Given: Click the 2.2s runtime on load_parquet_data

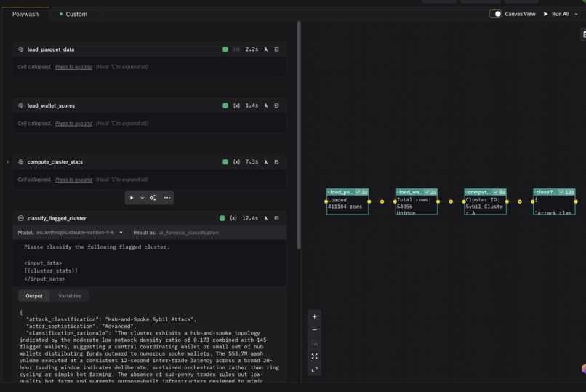Looking at the screenshot, I should (x=252, y=49).
